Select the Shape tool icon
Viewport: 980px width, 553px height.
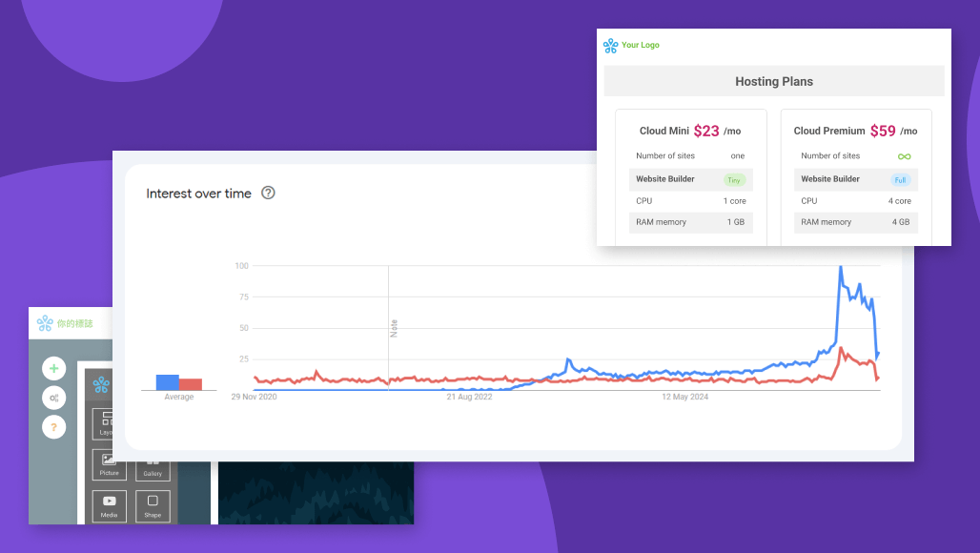click(152, 505)
